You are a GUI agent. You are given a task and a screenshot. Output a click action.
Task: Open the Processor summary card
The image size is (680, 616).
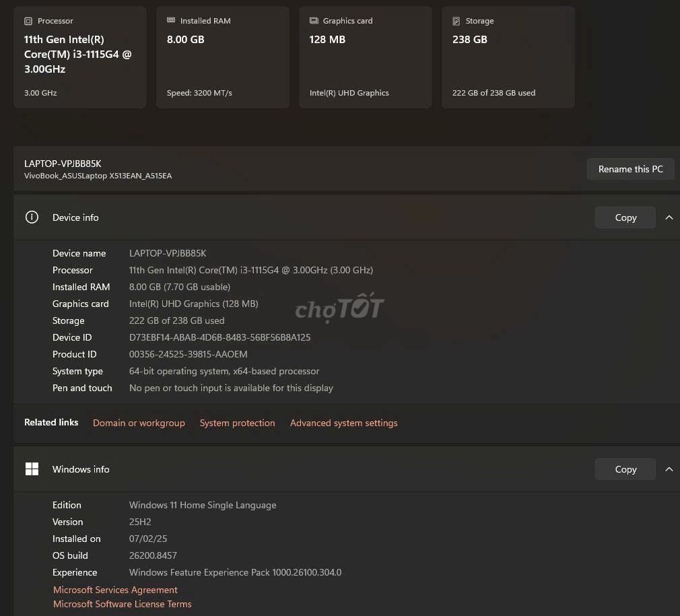[80, 57]
